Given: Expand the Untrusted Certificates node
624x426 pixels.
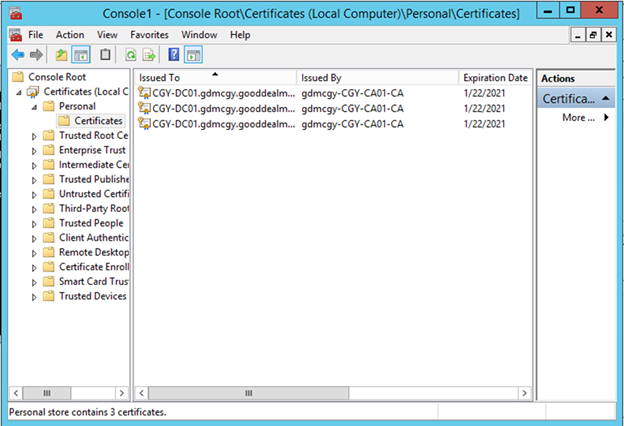Looking at the screenshot, I should (34, 195).
